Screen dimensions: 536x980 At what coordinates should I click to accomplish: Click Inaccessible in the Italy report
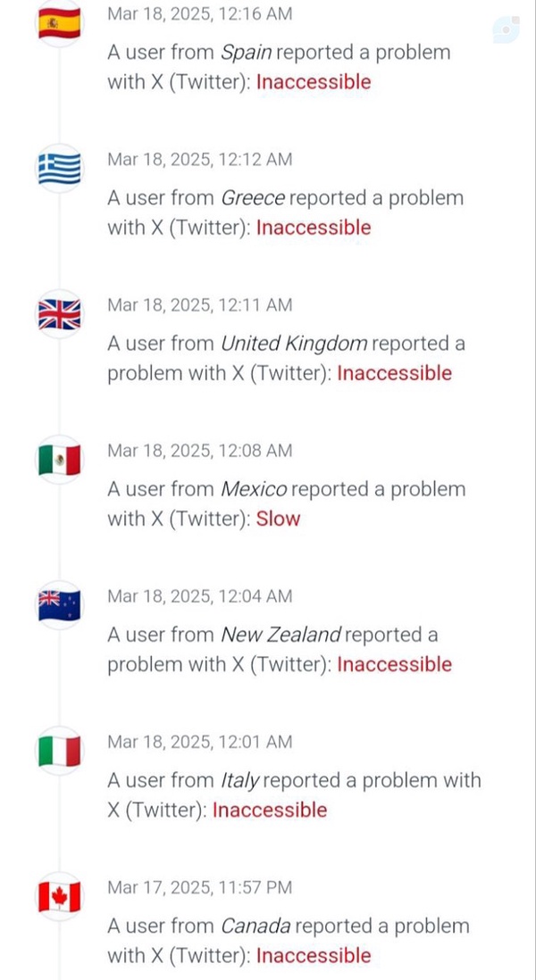click(270, 810)
